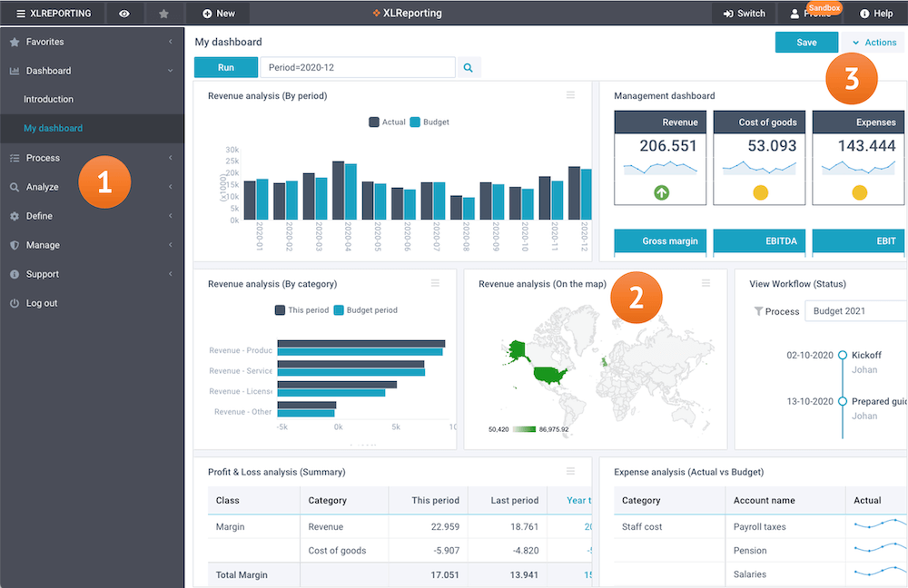Viewport: 908px width, 588px height.
Task: Open Revenue analysis By category widget menu
Action: pos(436,283)
